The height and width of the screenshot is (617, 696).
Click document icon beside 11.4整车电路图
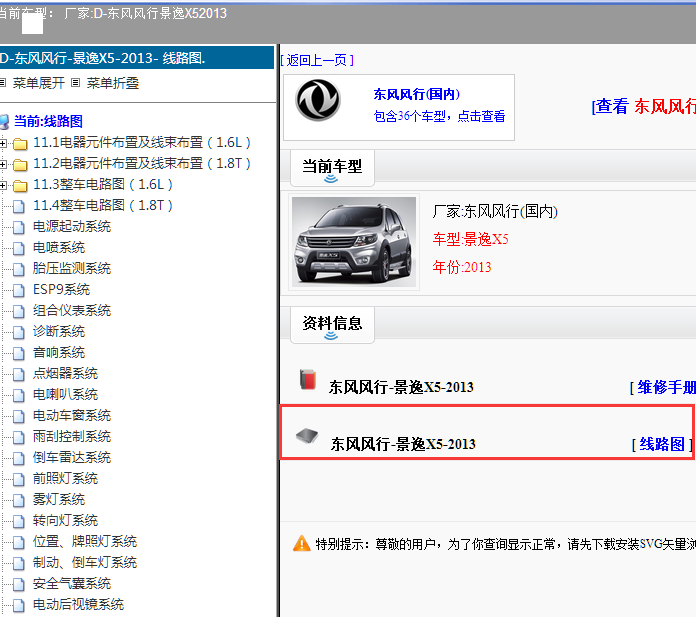tap(19, 206)
